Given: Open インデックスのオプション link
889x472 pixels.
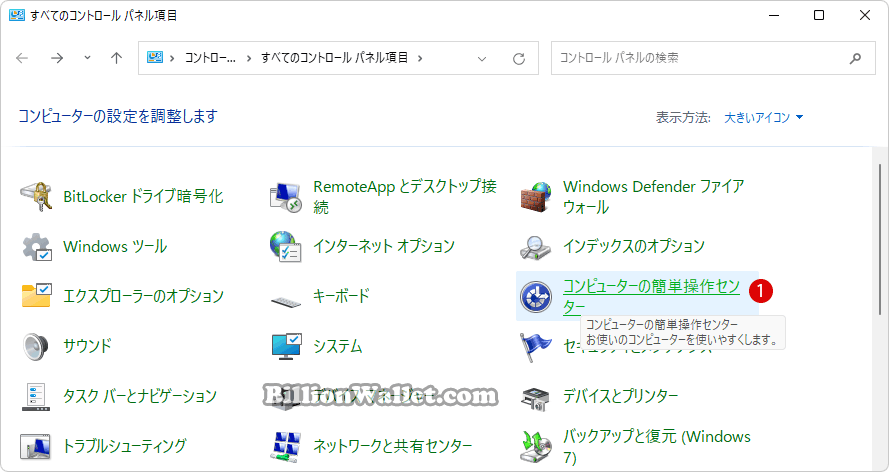Looking at the screenshot, I should tap(633, 246).
